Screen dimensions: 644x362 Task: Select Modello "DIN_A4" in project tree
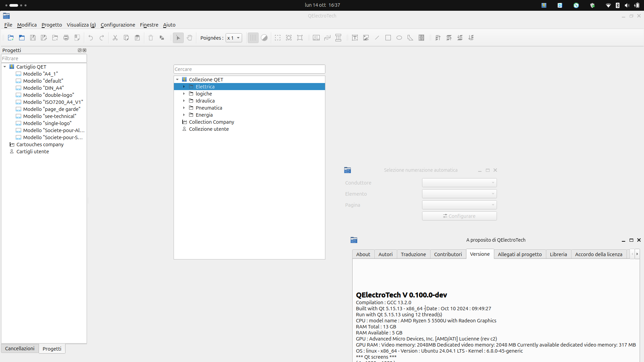coord(43,88)
